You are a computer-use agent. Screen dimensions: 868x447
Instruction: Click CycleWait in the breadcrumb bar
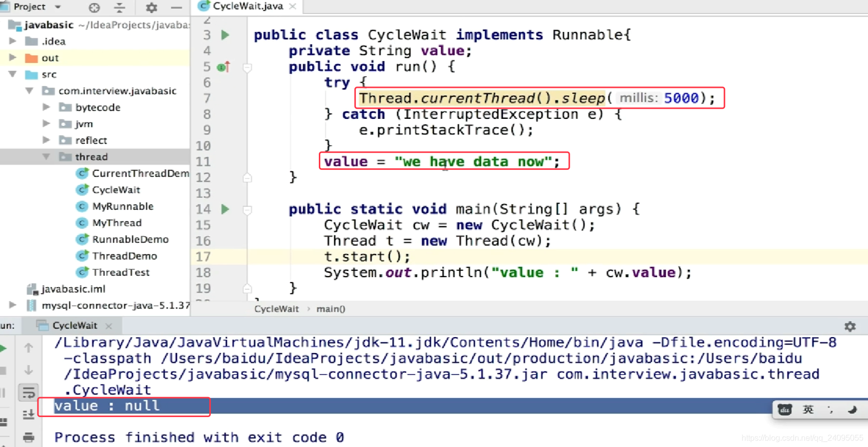click(276, 309)
